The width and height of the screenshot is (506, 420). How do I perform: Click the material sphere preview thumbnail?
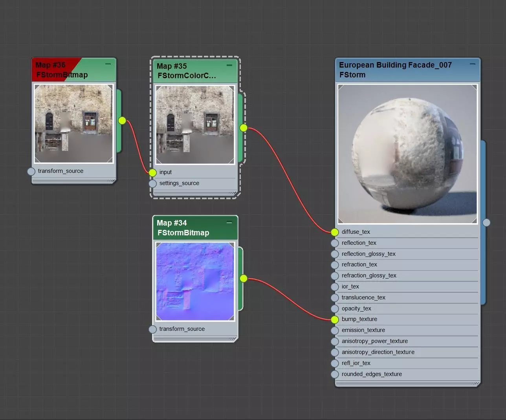pos(408,154)
